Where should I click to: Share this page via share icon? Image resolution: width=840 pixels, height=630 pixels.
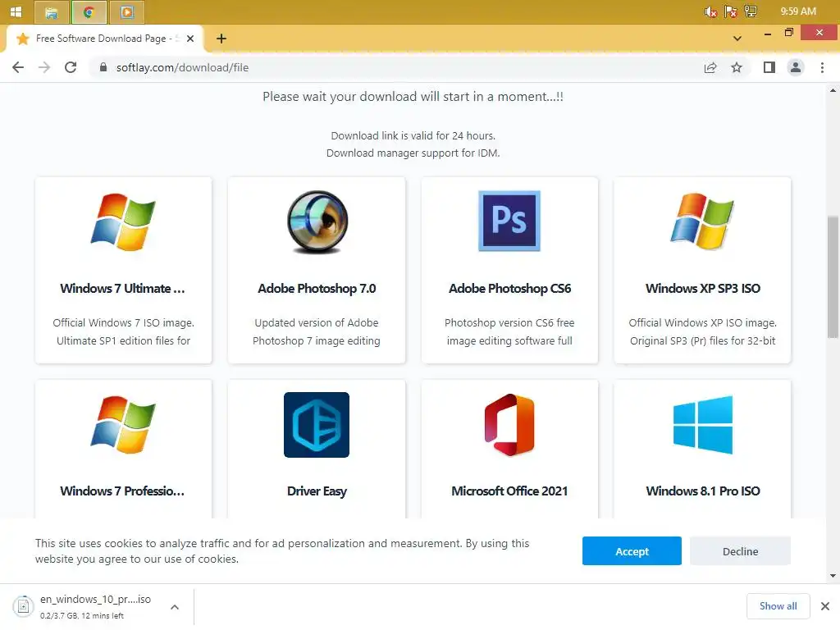click(710, 67)
